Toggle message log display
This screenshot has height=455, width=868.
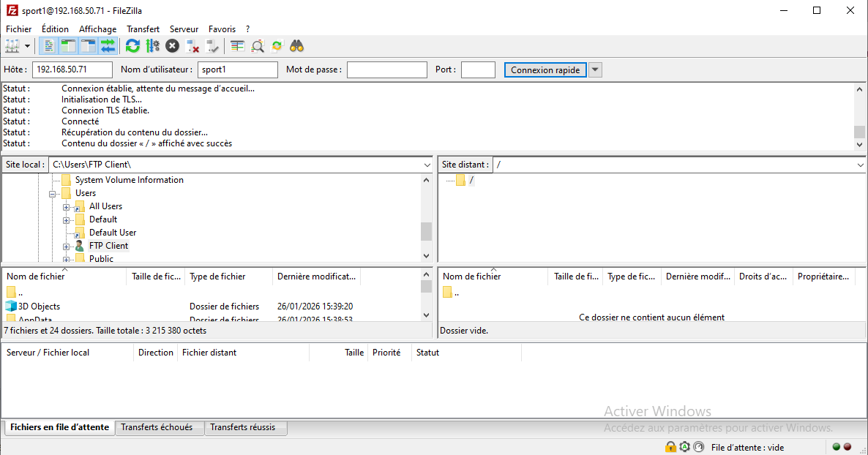[x=49, y=47]
